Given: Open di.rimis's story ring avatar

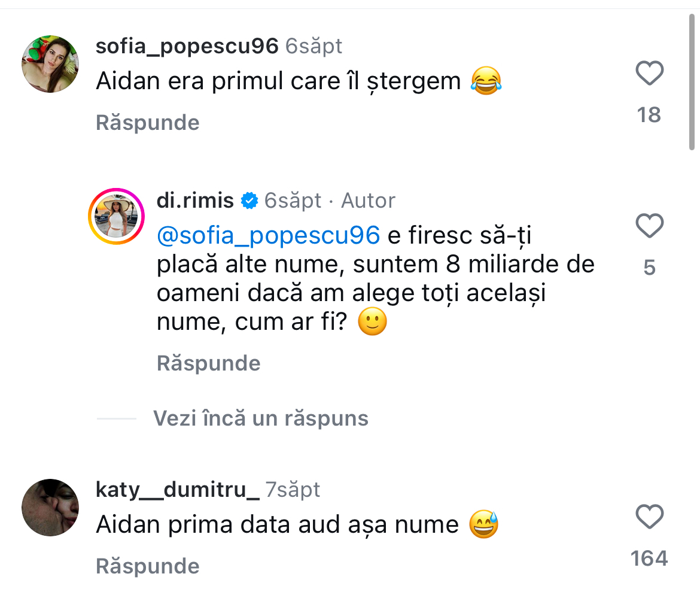Looking at the screenshot, I should coord(117,216).
